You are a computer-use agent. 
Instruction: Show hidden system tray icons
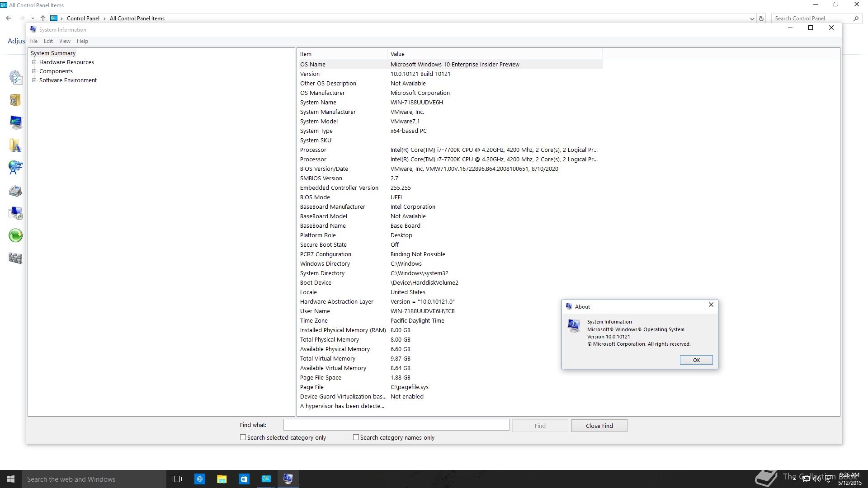coord(794,479)
